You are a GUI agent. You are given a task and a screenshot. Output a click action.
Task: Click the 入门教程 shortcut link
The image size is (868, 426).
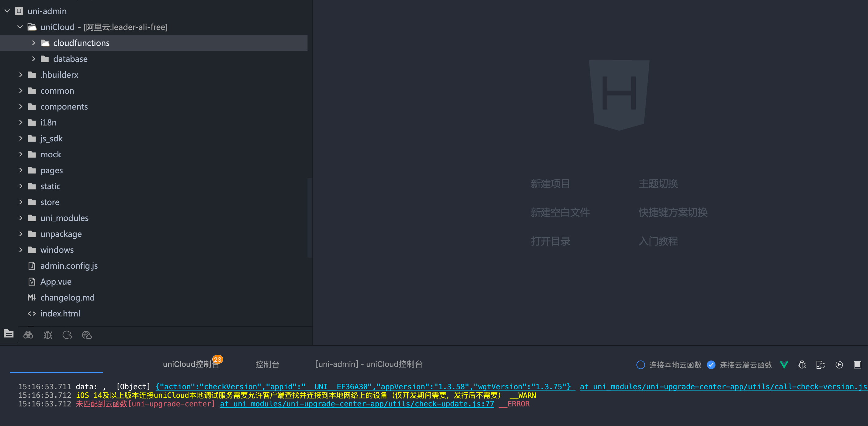[658, 241]
